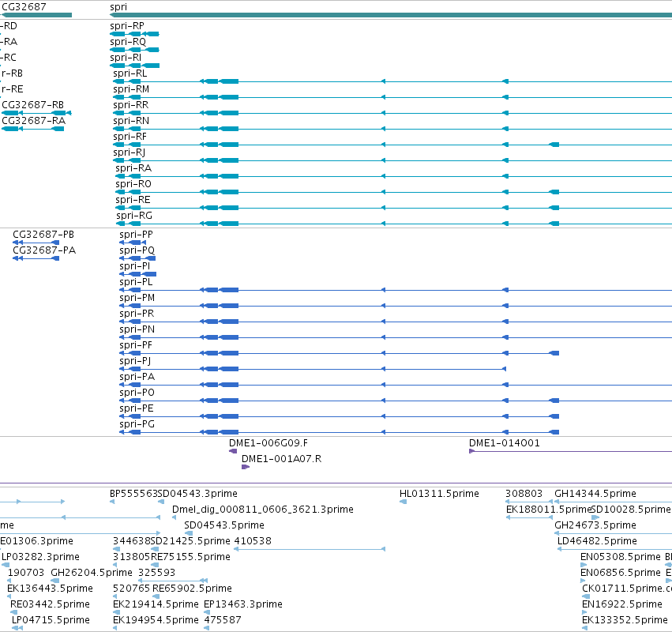Select the GH14344.5prime EST label

595,494
